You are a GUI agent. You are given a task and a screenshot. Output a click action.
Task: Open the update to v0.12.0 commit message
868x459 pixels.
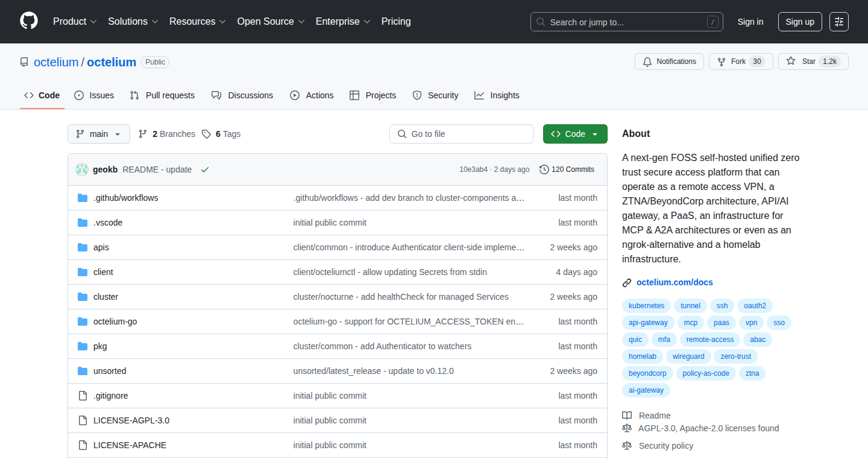pos(373,371)
